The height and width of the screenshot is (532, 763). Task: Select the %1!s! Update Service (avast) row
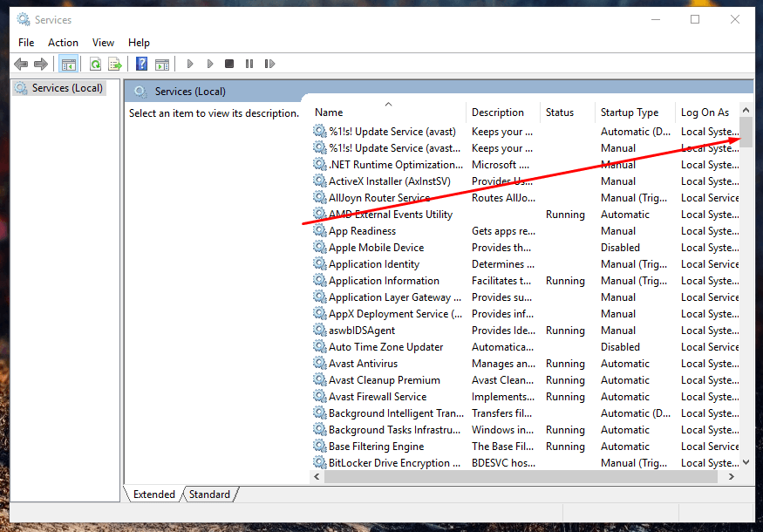point(526,132)
